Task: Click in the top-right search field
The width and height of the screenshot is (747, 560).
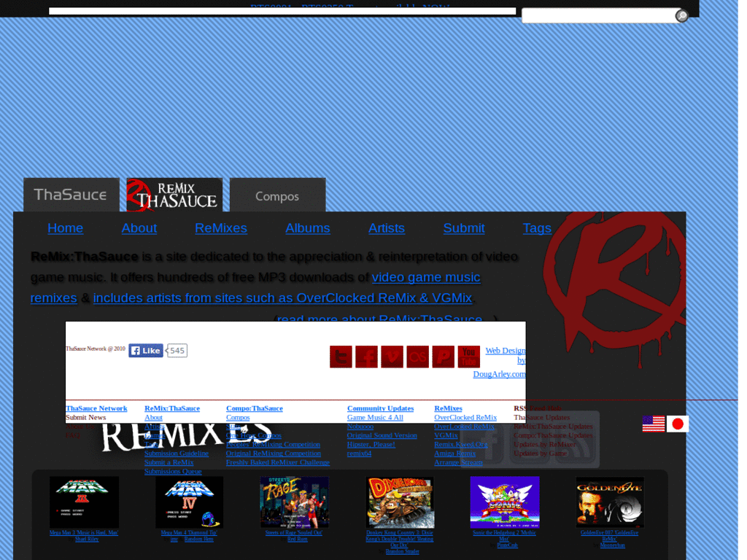Action: click(599, 16)
